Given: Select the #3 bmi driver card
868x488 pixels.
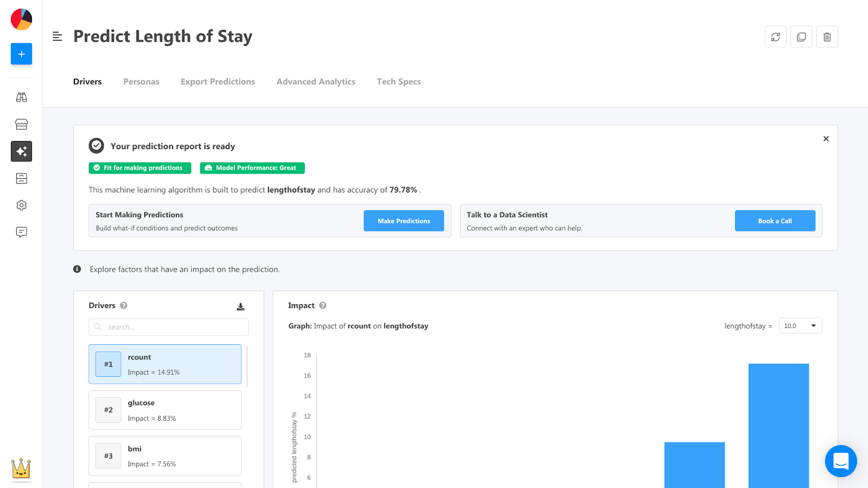Looking at the screenshot, I should pos(165,456).
